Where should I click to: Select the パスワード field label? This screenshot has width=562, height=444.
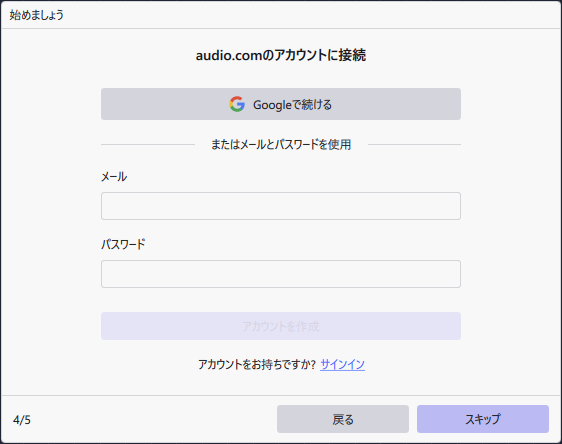click(123, 244)
